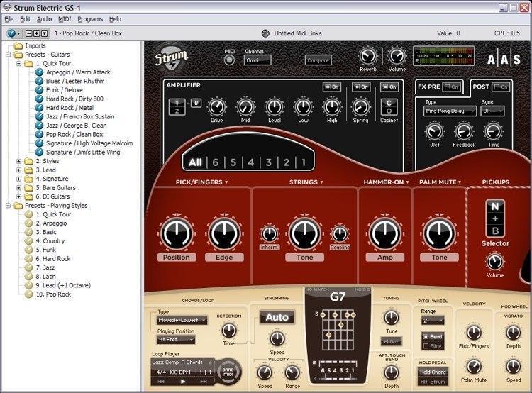Click the Compare button

point(318,60)
